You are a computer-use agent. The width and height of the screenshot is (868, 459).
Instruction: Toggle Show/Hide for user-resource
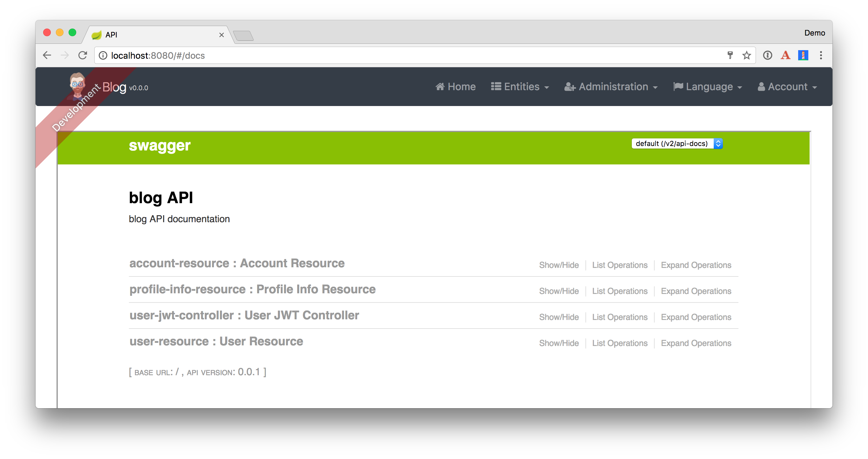pos(559,343)
